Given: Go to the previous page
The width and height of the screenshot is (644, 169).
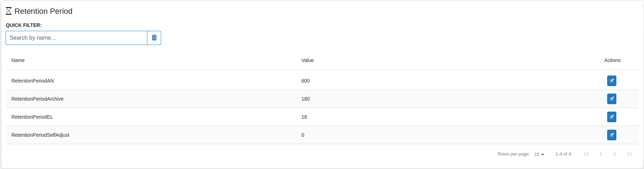Looking at the screenshot, I should click(x=601, y=154).
